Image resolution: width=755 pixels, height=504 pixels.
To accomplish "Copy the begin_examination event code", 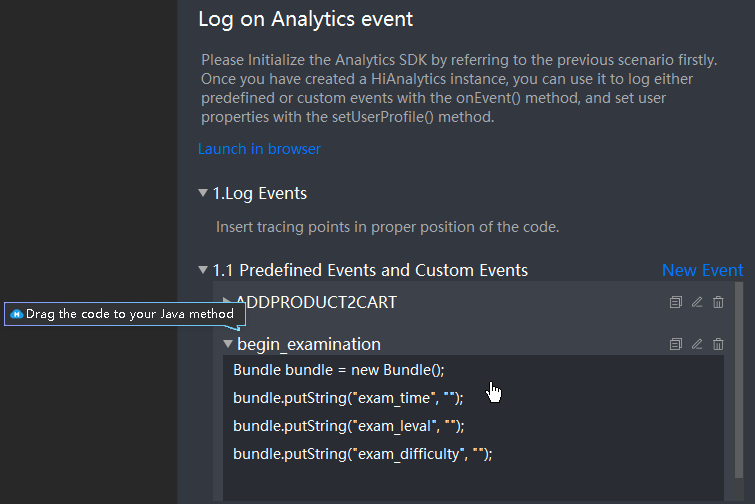I will 676,344.
